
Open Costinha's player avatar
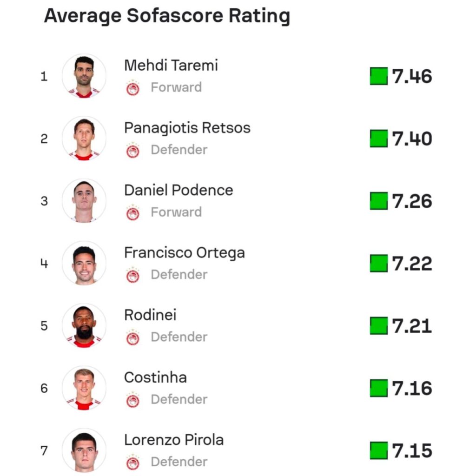tap(84, 388)
